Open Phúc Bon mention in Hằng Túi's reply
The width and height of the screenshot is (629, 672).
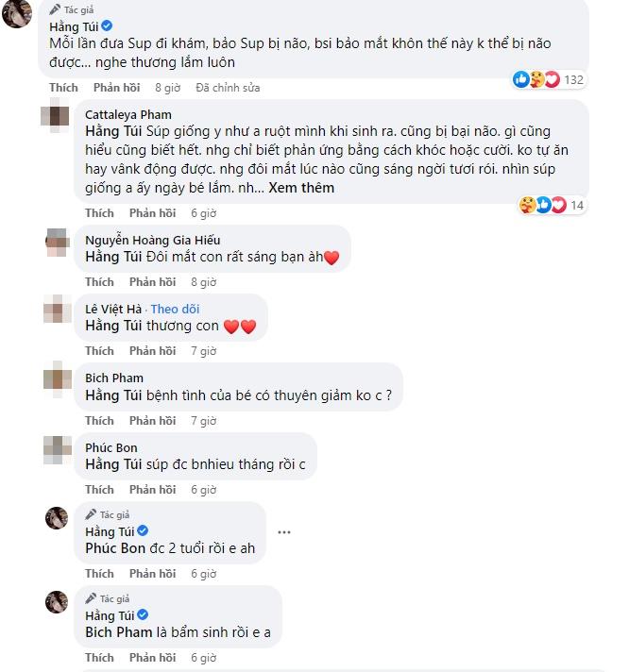[115, 547]
